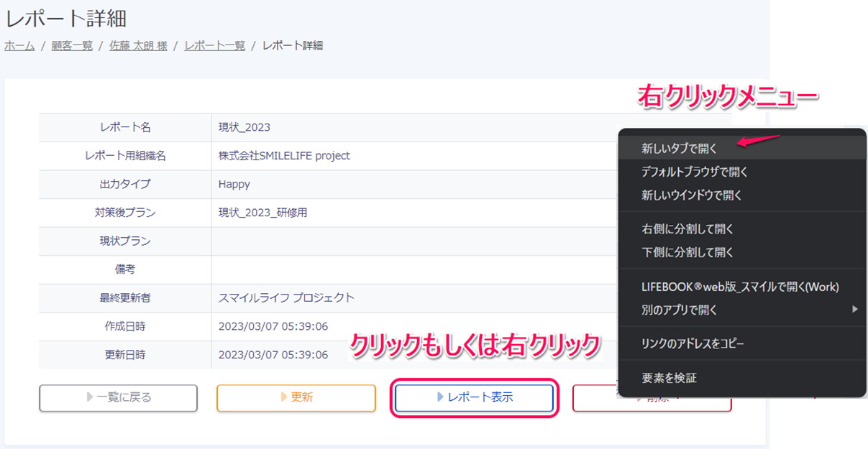868x449 pixels.
Task: Choose 新しいタブで開く from the context menu
Action: (x=679, y=148)
